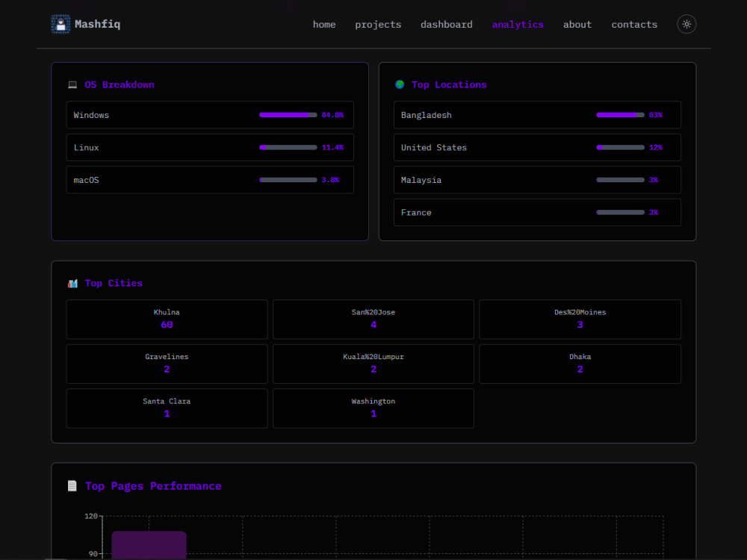Select the San%20Jose city card
Viewport: 747px width, 560px height.
[373, 319]
